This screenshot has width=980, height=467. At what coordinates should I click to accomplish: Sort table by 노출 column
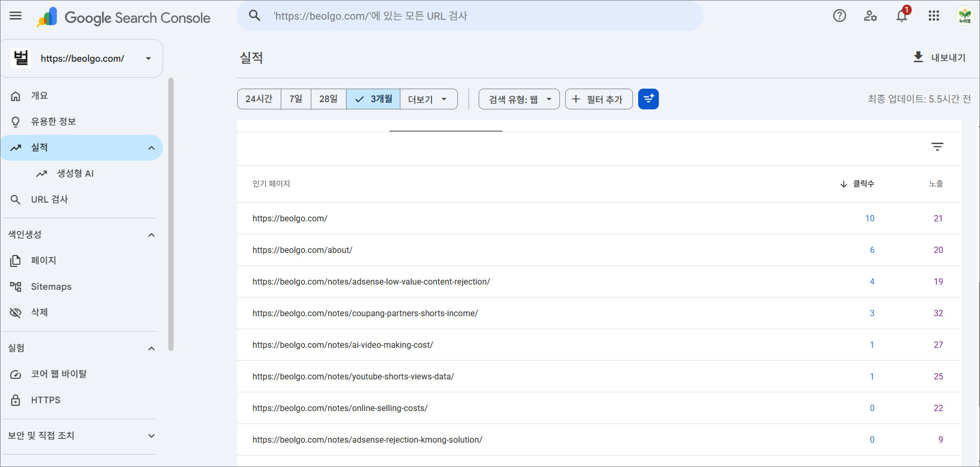(x=936, y=184)
